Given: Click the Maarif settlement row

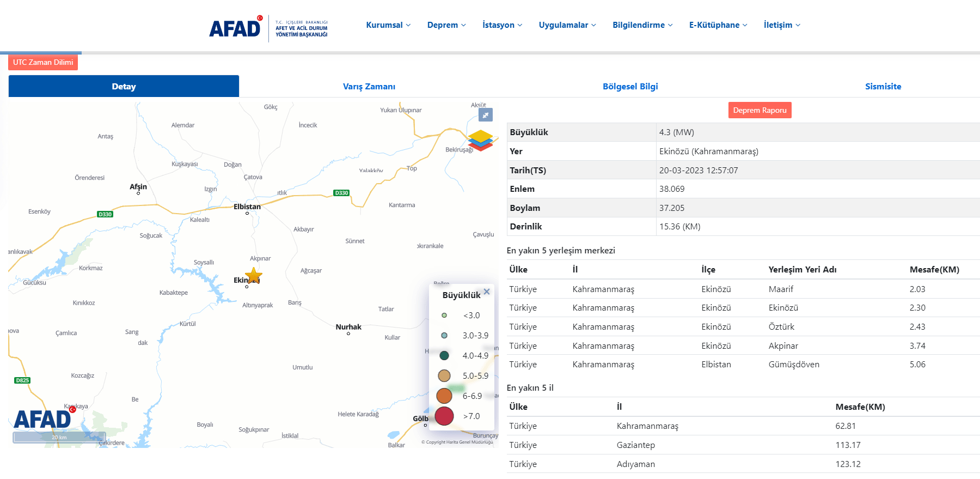Looking at the screenshot, I should point(743,289).
